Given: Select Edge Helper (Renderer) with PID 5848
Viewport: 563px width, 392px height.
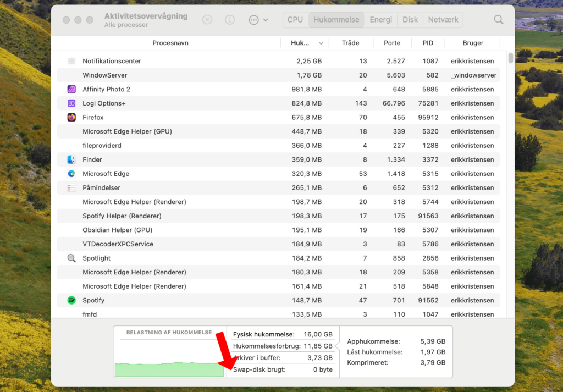Looking at the screenshot, I should [x=278, y=286].
